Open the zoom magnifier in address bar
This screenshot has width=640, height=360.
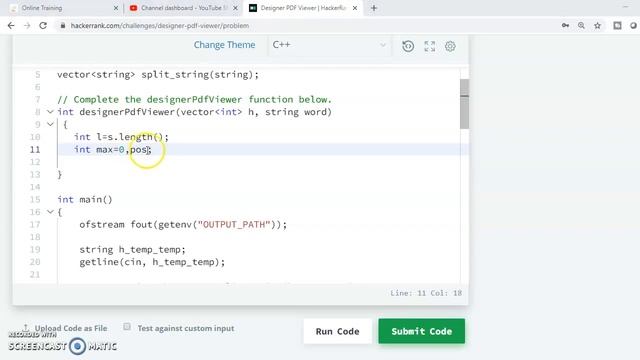pos(581,26)
